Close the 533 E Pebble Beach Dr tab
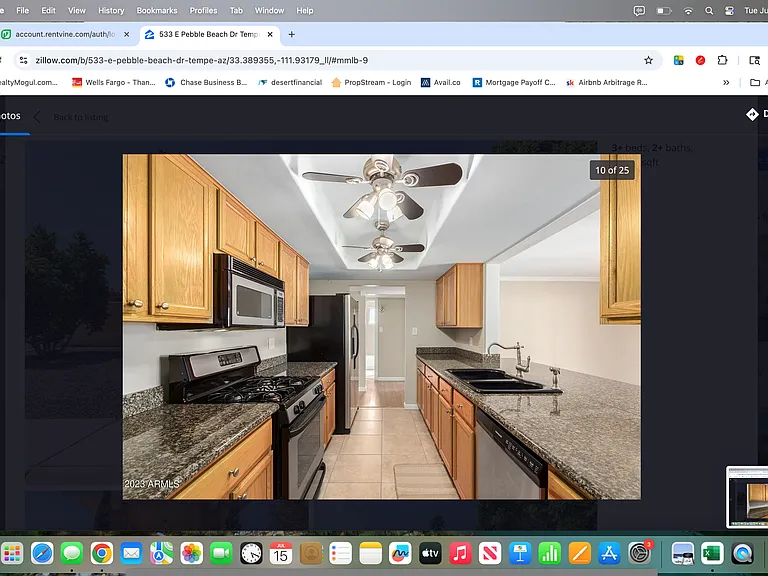768x576 pixels. (x=270, y=34)
